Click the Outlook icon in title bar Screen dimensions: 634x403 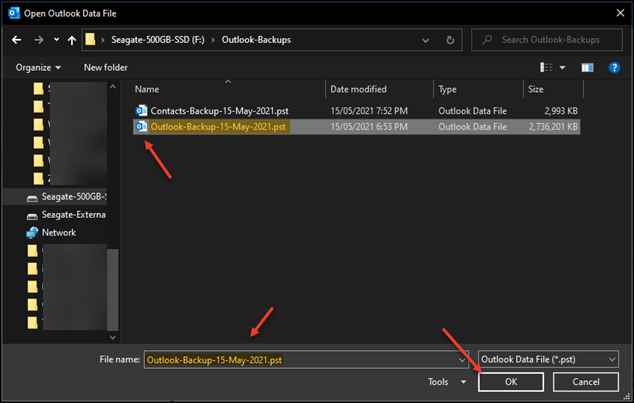click(x=14, y=13)
